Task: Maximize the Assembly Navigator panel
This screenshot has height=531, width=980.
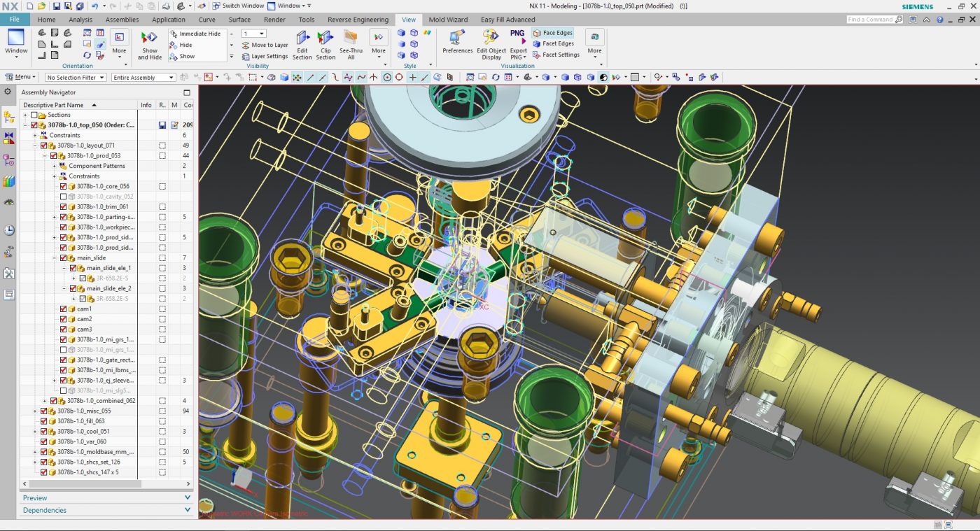Action: 187,92
